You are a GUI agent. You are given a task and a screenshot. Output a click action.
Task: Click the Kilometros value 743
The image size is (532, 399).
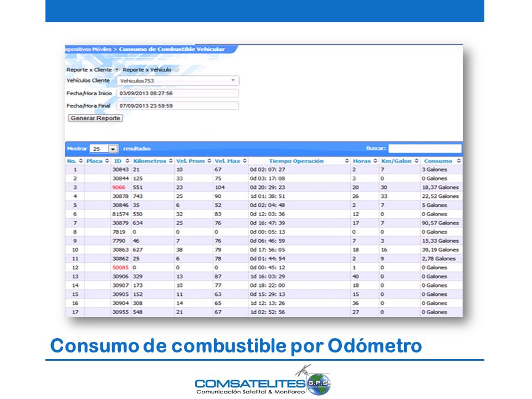click(x=138, y=196)
